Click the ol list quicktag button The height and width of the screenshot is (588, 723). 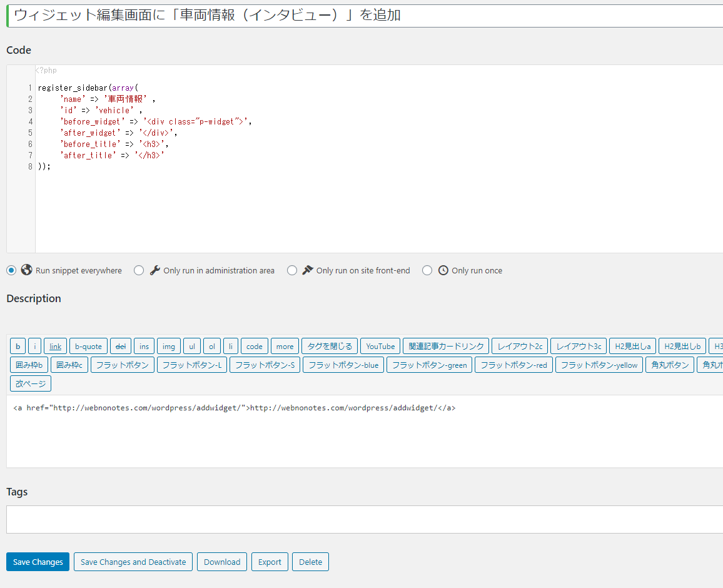click(212, 346)
